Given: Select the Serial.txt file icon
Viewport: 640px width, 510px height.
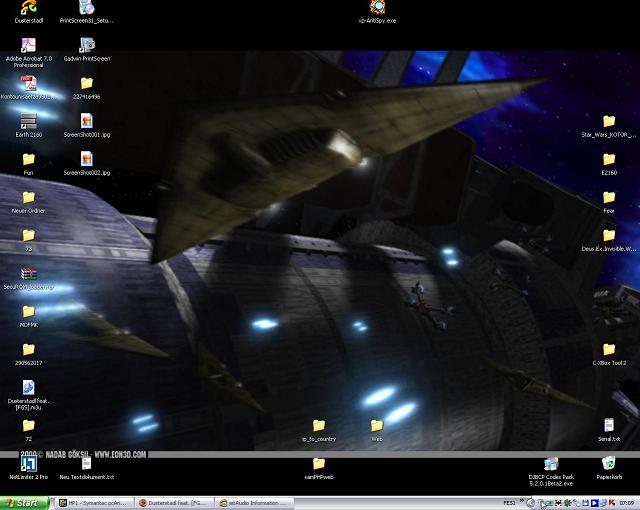Looking at the screenshot, I should tap(609, 426).
